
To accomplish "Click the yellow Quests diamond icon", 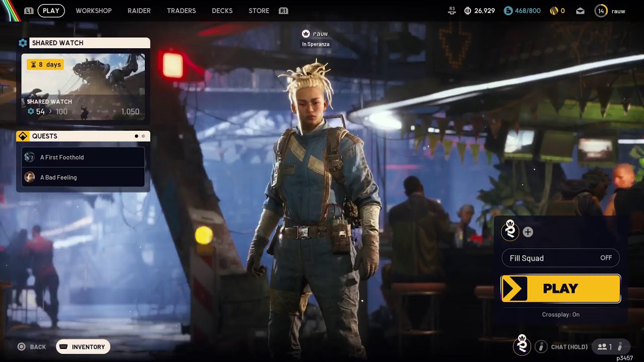I will [x=23, y=136].
